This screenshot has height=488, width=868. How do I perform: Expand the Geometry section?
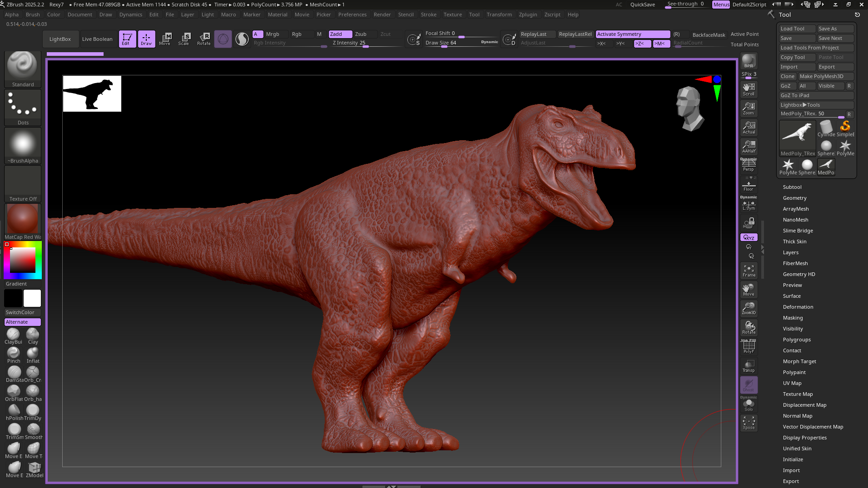(x=794, y=198)
